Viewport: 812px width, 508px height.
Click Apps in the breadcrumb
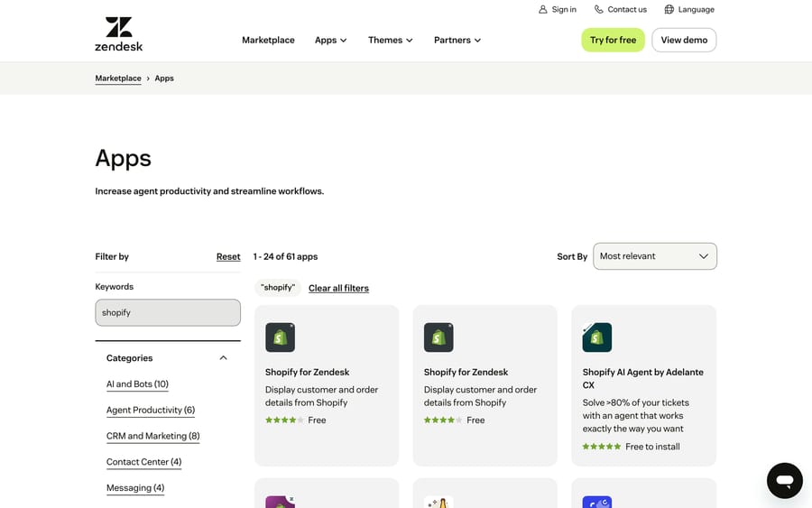coord(164,79)
